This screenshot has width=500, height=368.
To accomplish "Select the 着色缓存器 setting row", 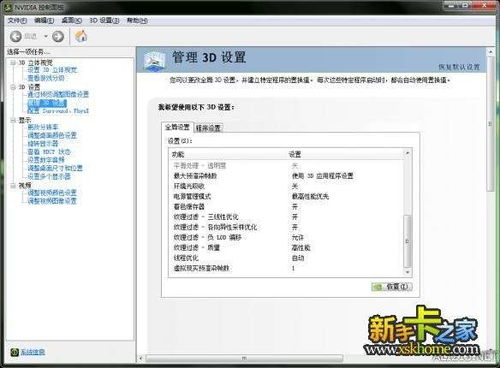I will coord(287,207).
